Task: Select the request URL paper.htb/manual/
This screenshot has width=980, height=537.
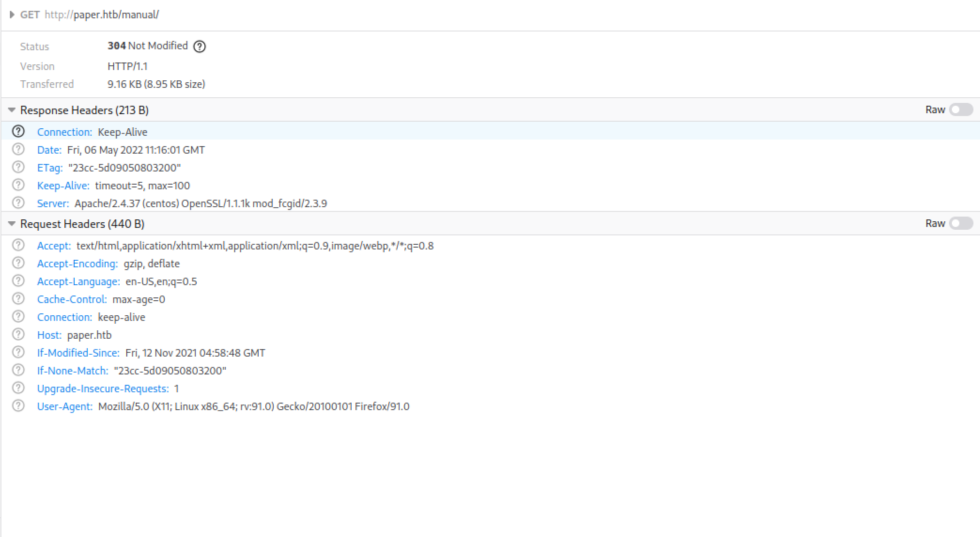Action: coord(101,15)
